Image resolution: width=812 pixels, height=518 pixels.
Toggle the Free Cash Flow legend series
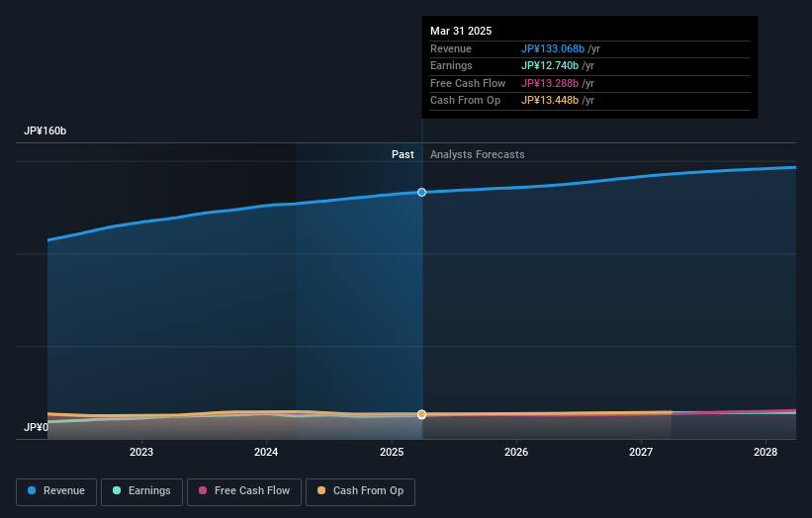[244, 491]
